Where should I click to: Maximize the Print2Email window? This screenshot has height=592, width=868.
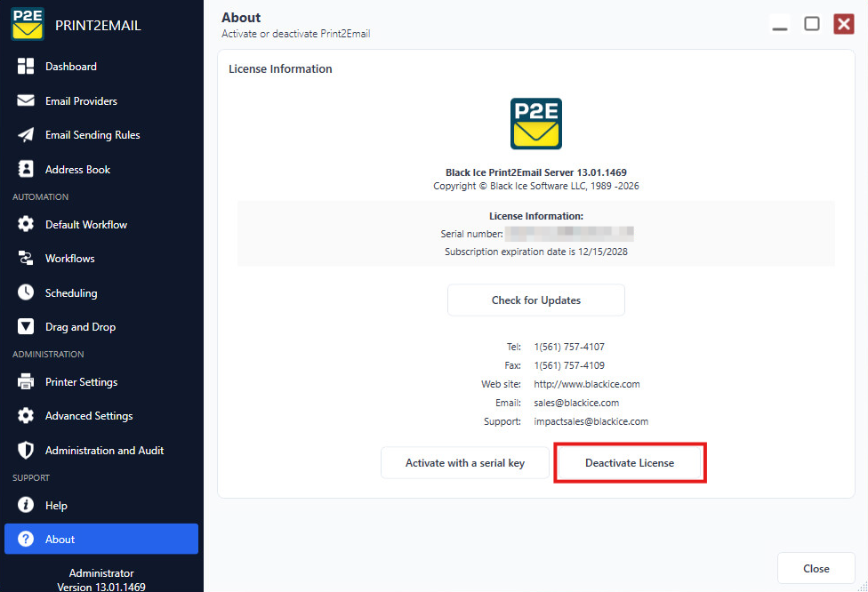pyautogui.click(x=812, y=24)
